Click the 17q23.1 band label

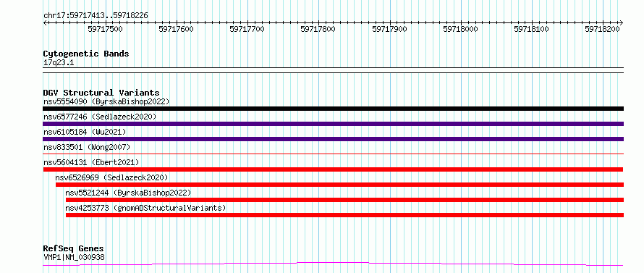(x=59, y=62)
